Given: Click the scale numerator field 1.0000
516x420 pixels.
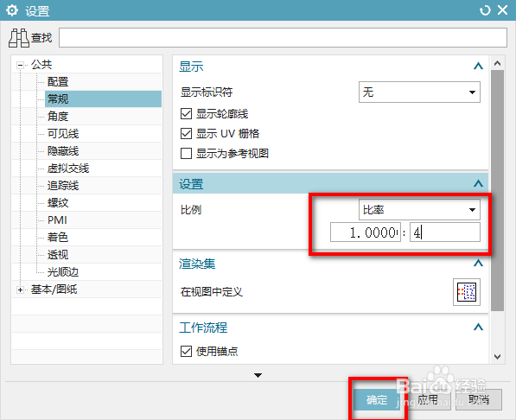Looking at the screenshot, I should [366, 232].
